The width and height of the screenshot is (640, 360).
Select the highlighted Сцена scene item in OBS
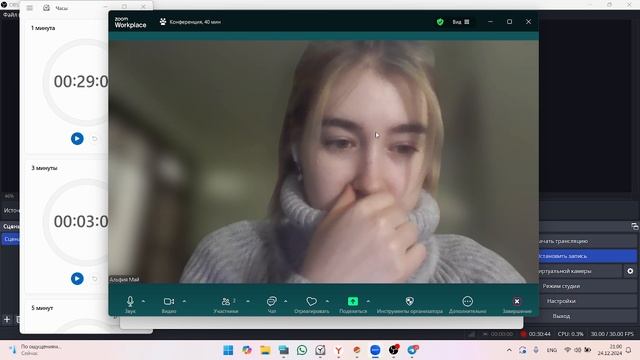(11, 239)
